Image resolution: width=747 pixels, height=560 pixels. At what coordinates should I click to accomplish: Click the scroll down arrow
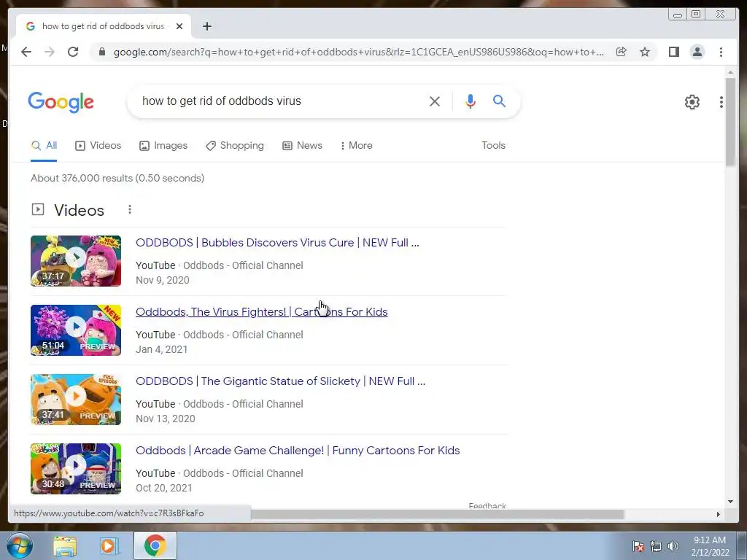(730, 502)
